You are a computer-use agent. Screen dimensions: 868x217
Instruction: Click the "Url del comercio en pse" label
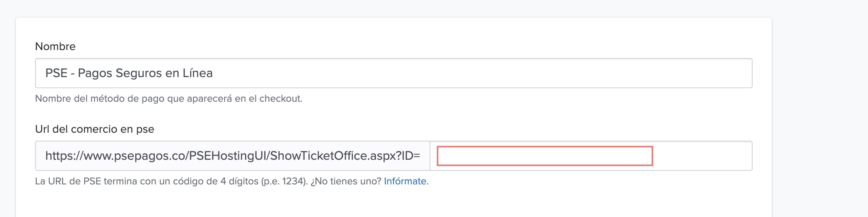pyautogui.click(x=95, y=129)
